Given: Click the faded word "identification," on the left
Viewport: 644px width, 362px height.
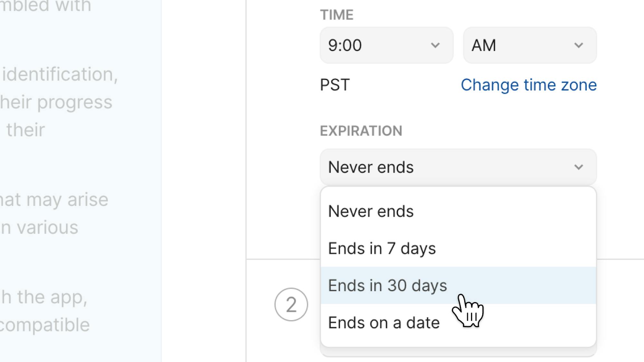Looking at the screenshot, I should (60, 74).
